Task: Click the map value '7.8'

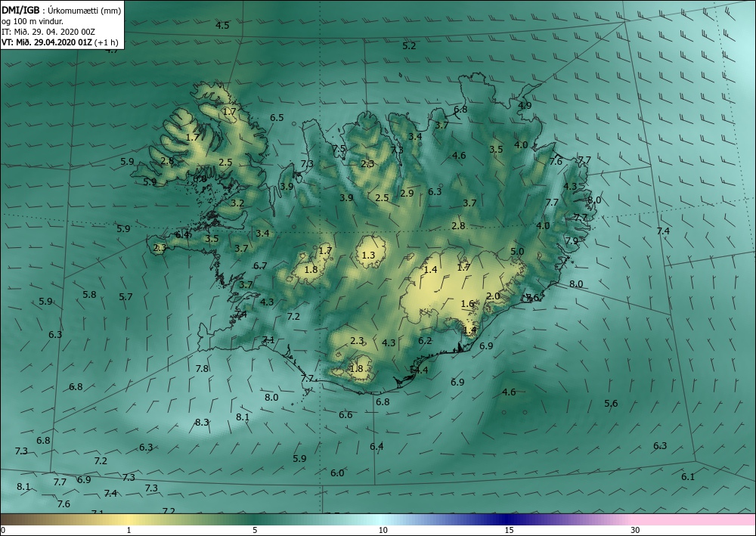Action: click(202, 369)
